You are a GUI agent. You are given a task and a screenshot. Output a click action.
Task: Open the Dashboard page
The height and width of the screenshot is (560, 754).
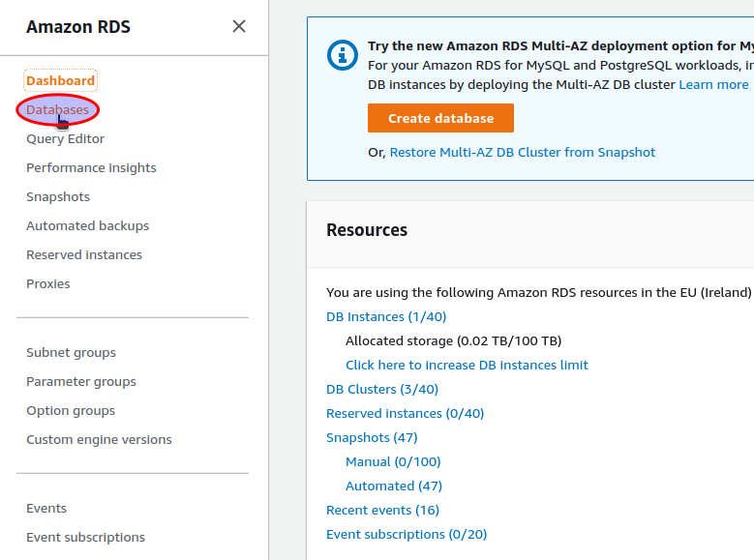click(x=61, y=80)
